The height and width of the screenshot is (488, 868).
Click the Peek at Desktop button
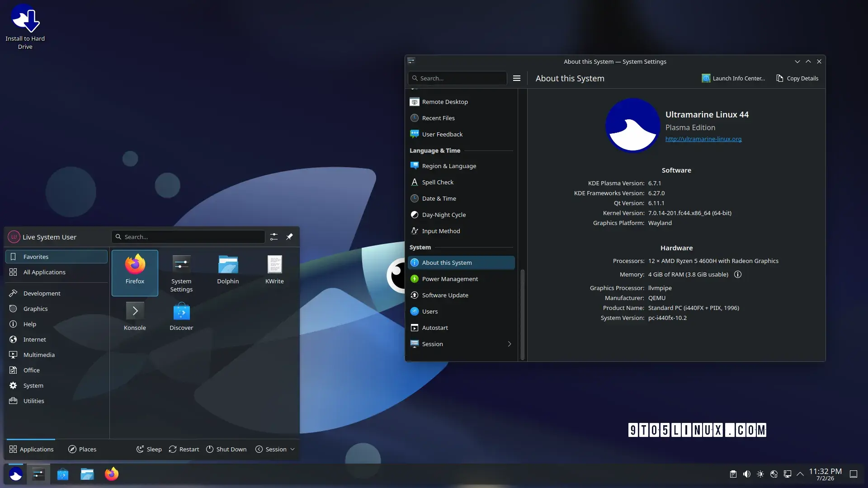point(854,474)
